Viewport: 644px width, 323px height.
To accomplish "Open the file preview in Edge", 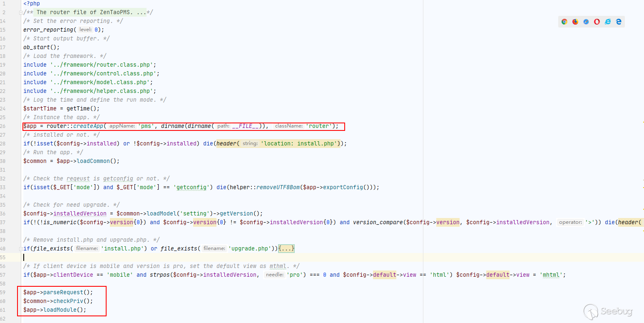I will [619, 22].
